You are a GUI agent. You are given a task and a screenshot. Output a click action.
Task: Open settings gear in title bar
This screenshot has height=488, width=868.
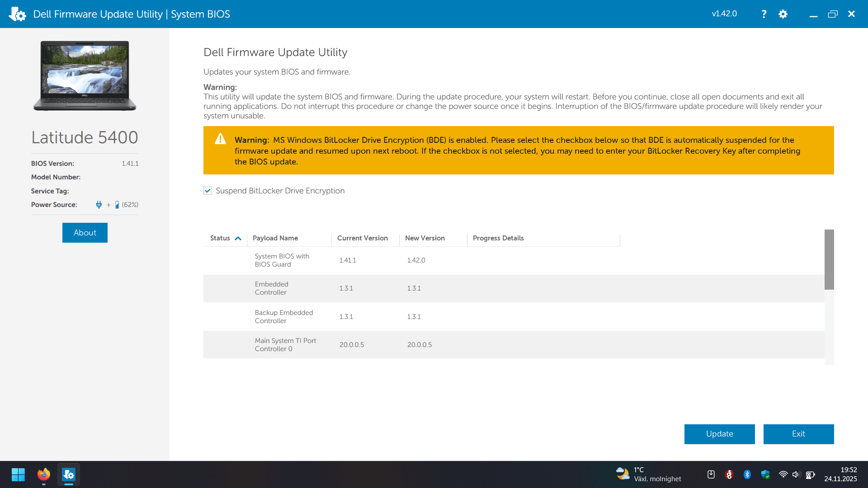coord(783,14)
